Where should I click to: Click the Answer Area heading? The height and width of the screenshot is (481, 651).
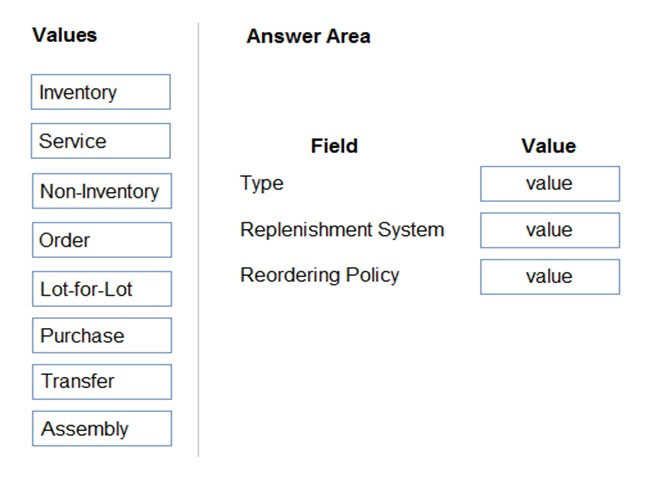point(308,36)
